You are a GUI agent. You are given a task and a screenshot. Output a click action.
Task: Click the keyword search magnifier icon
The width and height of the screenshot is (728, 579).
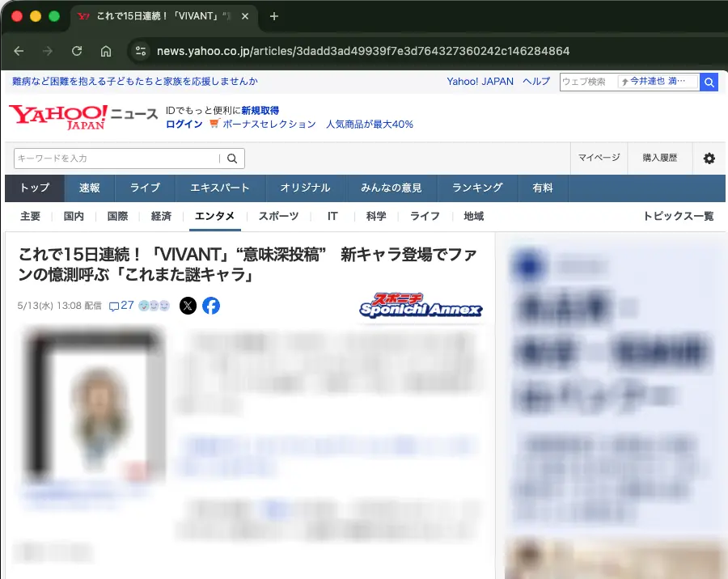pyautogui.click(x=232, y=158)
